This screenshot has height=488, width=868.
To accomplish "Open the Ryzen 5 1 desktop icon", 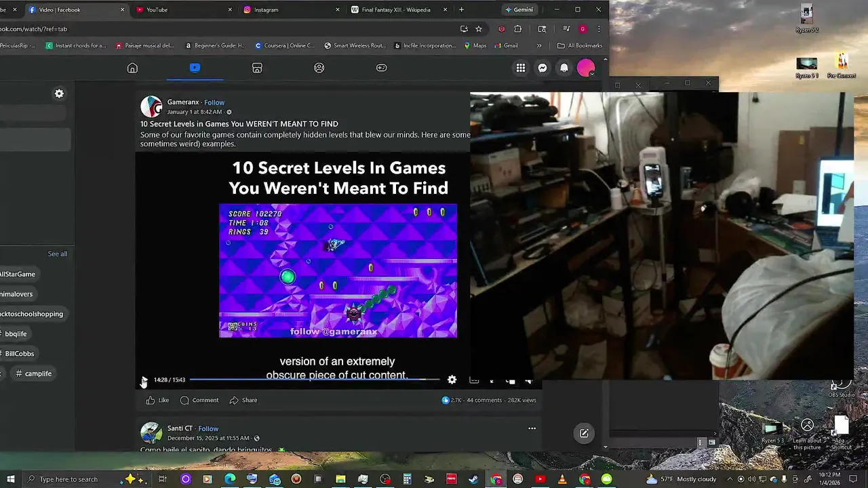I will [x=807, y=68].
